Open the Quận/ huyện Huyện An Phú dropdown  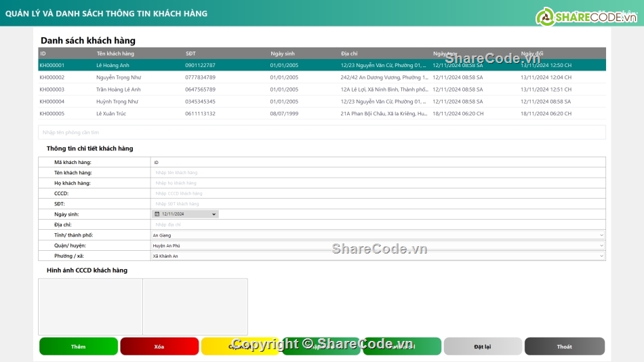tap(378, 245)
